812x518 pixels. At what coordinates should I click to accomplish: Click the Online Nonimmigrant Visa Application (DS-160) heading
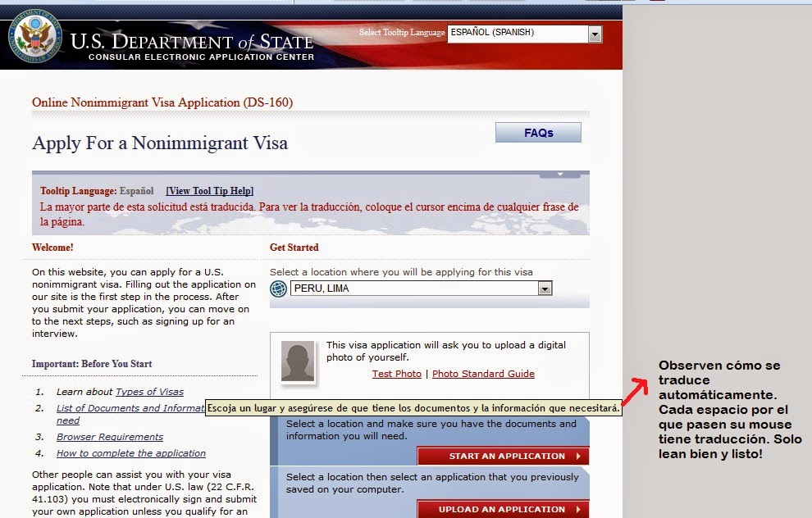(x=162, y=102)
